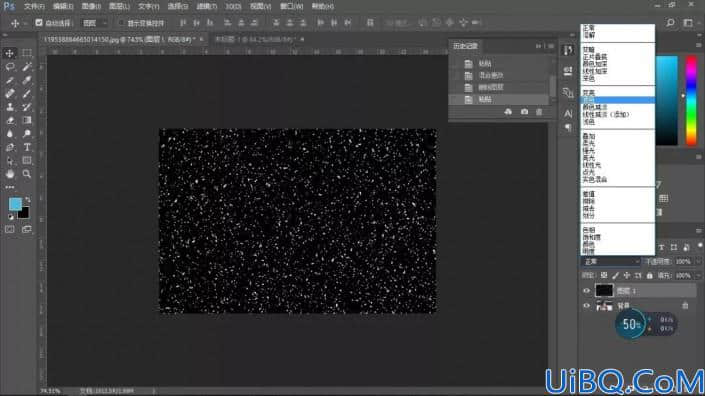Click the History panel trash icon
The image size is (705, 396).
539,111
